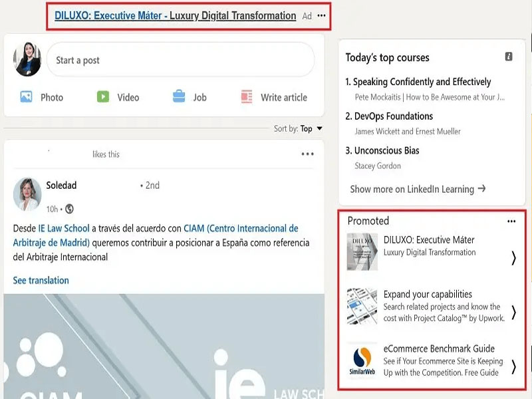Click the Photo icon in post composer
Screen dimensions: 532x399
[x=27, y=96]
